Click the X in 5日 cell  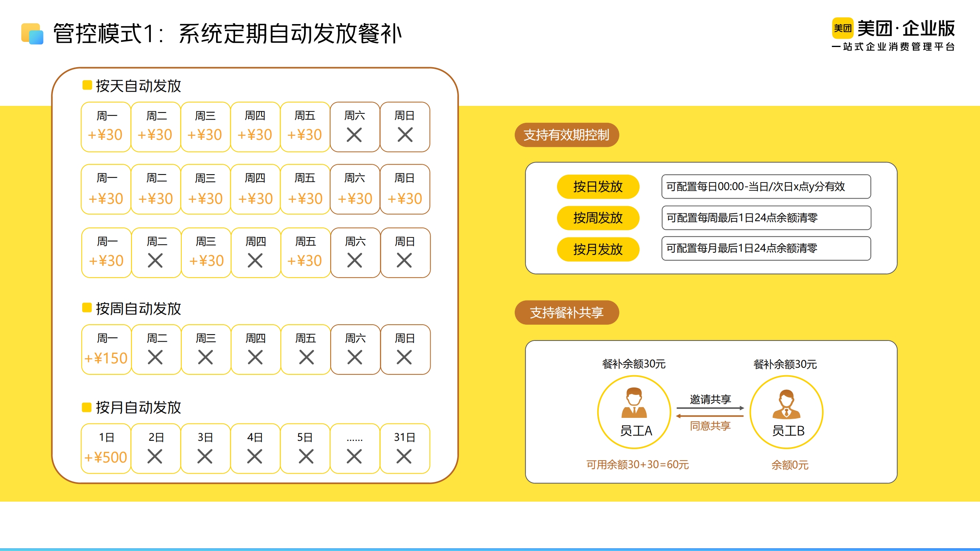tap(306, 457)
